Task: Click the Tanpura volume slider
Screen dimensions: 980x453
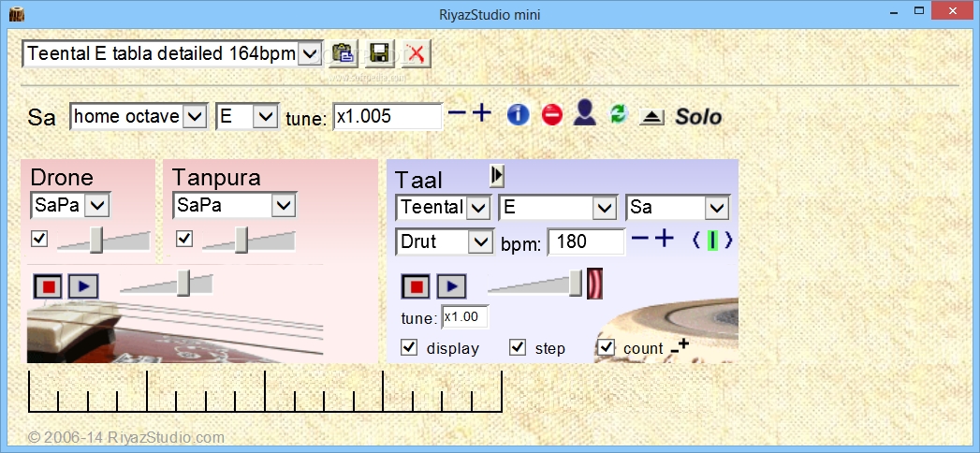Action: point(249,241)
